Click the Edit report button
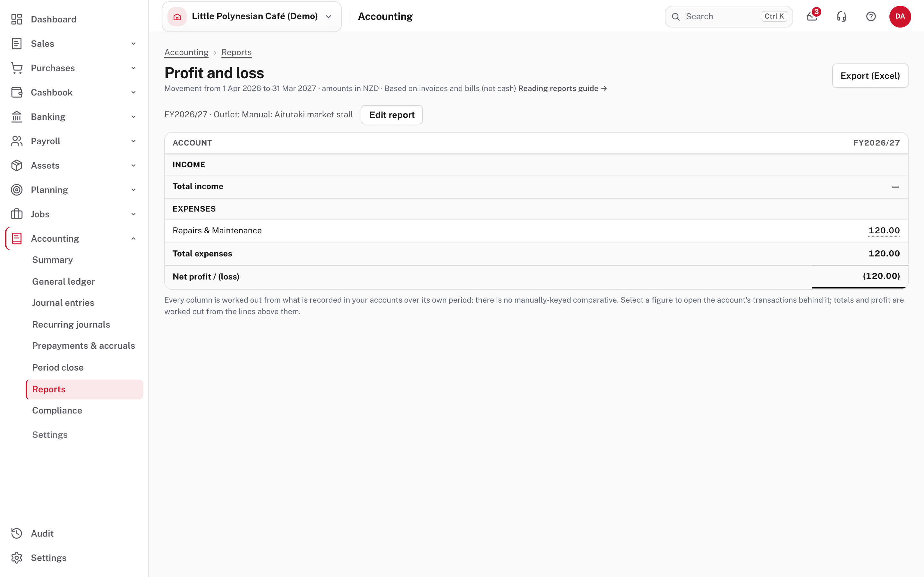Viewport: 924px width, 577px height. (391, 115)
